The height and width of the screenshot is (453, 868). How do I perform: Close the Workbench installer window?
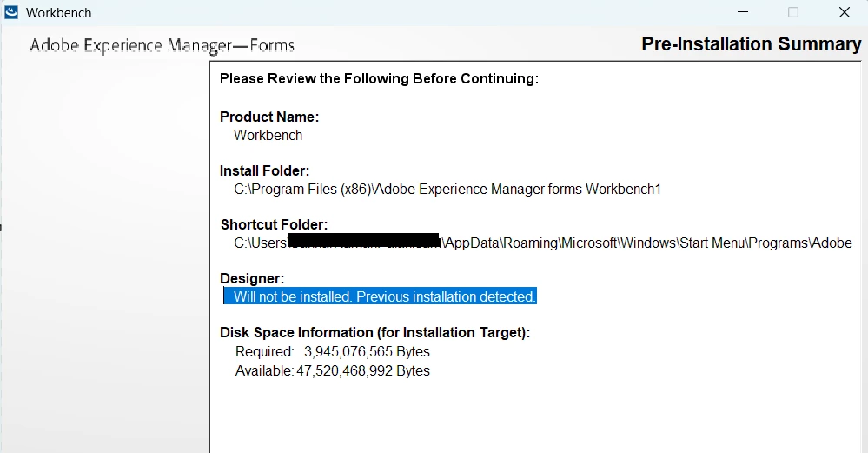pos(845,12)
